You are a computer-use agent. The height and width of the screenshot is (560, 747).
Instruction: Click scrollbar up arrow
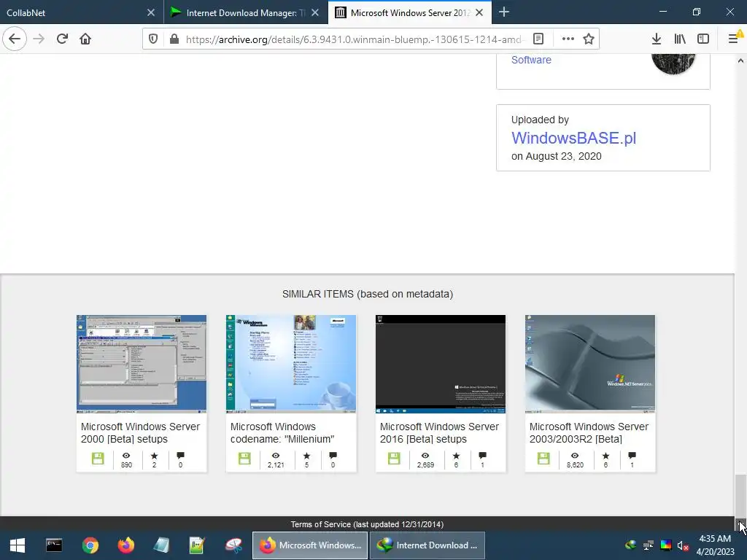coord(740,61)
